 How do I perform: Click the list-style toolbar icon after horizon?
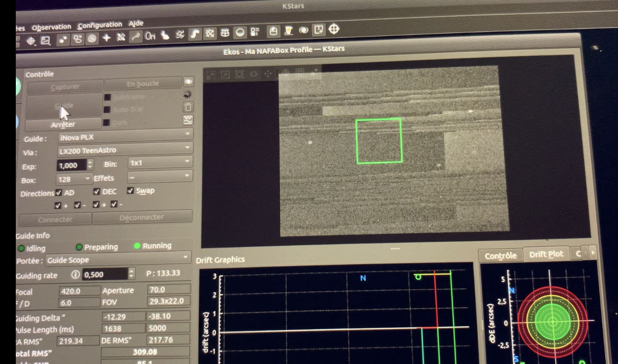(255, 31)
